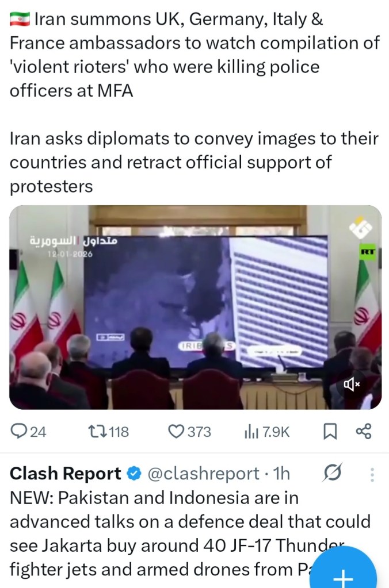Screen dimensions: 389x588
Task: View analytics for 7.9K views
Action: point(266,432)
